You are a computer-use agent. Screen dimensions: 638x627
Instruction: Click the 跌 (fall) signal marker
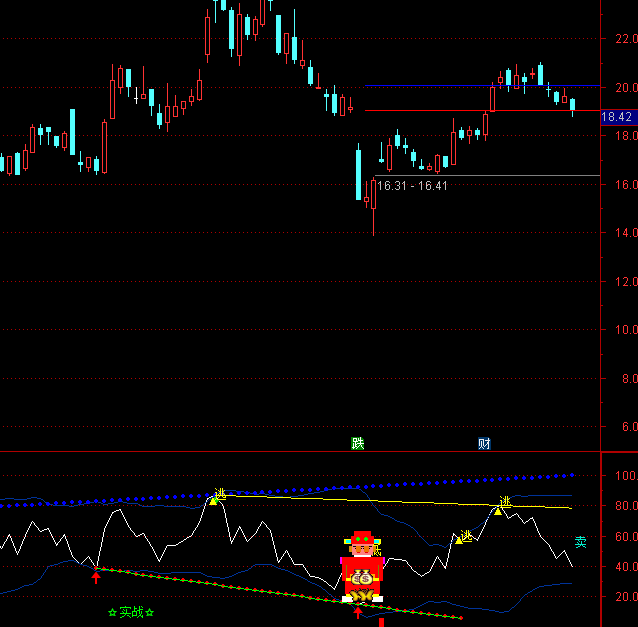(x=357, y=443)
